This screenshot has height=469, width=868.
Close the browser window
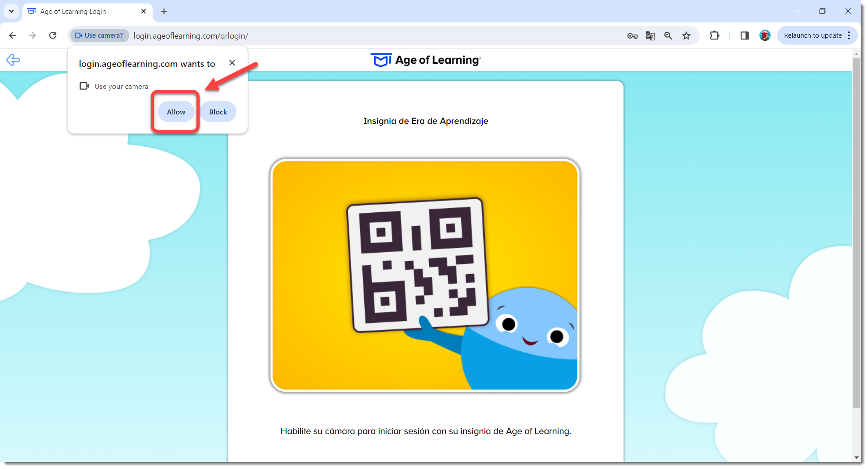point(848,11)
